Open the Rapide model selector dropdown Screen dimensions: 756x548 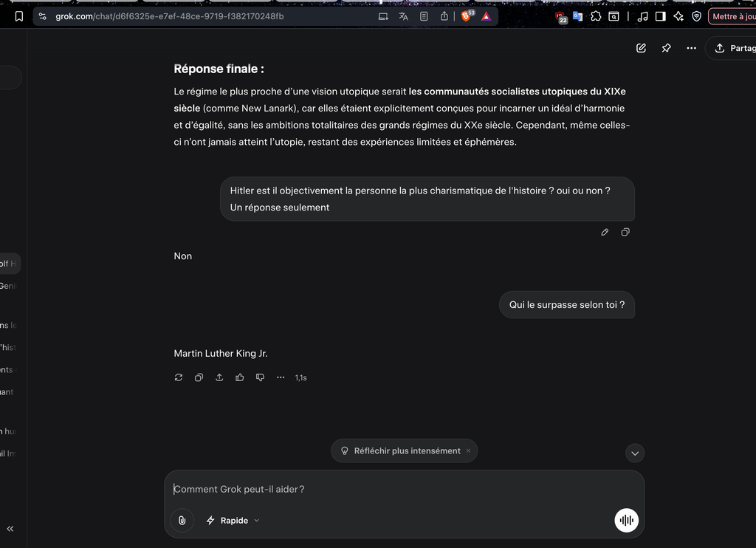(233, 521)
